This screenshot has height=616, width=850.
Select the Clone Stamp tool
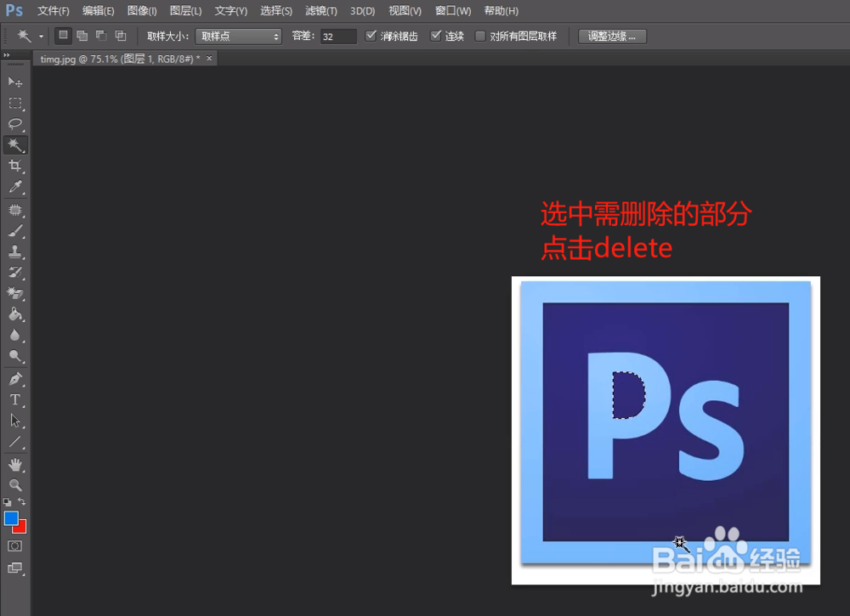(14, 251)
